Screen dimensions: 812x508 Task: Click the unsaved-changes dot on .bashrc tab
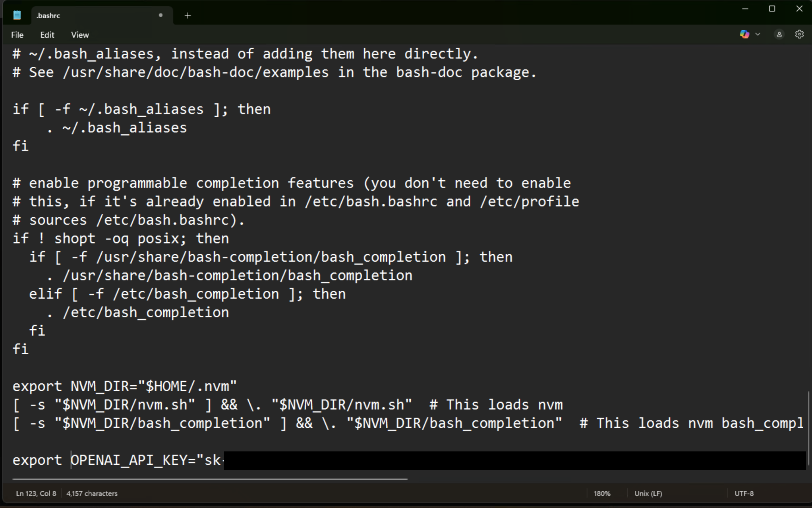160,15
